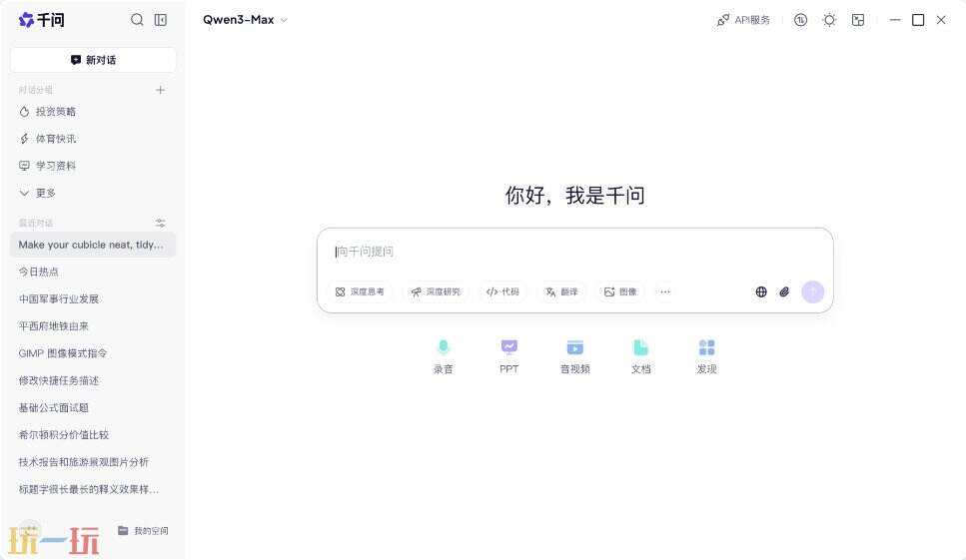966x560 pixels.
Task: Select the 翻译 mode chip
Action: (561, 291)
